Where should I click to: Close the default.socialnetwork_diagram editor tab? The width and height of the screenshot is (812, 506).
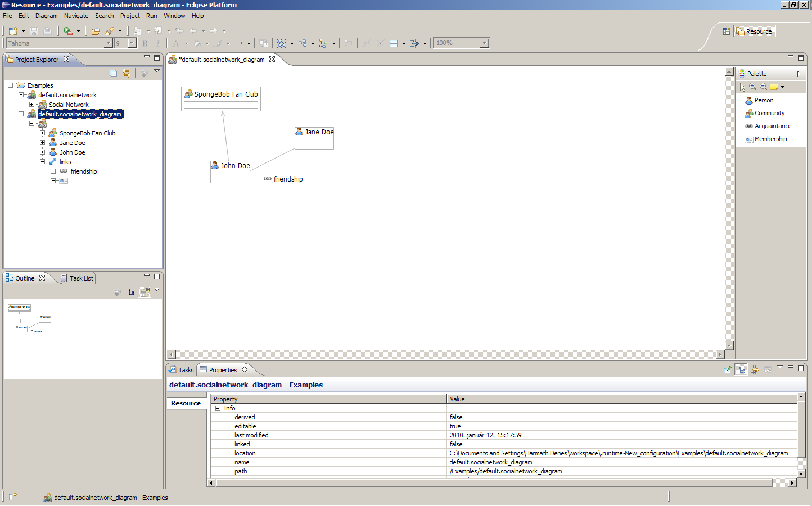(x=272, y=59)
